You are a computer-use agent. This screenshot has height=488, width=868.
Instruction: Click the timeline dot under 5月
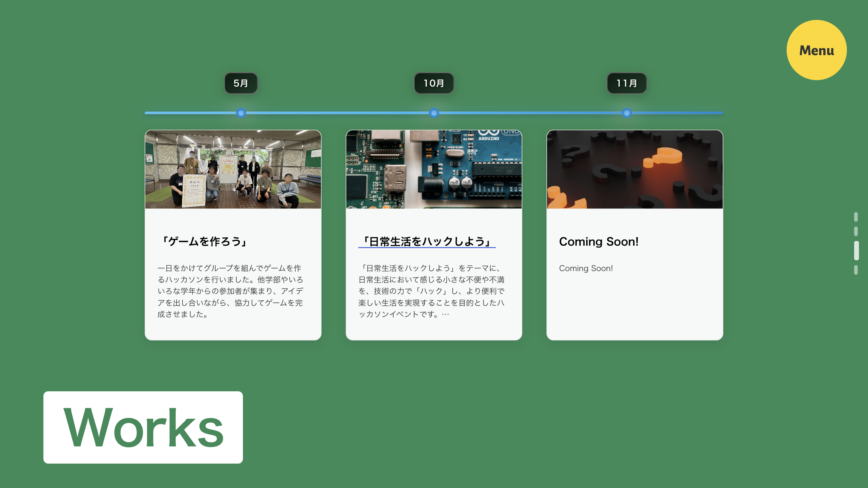tap(241, 113)
